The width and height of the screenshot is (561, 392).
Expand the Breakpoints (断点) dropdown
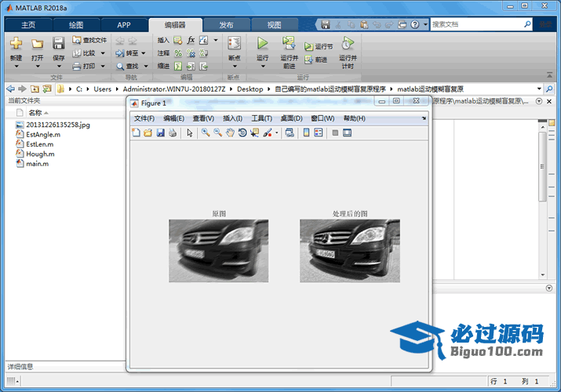click(234, 66)
